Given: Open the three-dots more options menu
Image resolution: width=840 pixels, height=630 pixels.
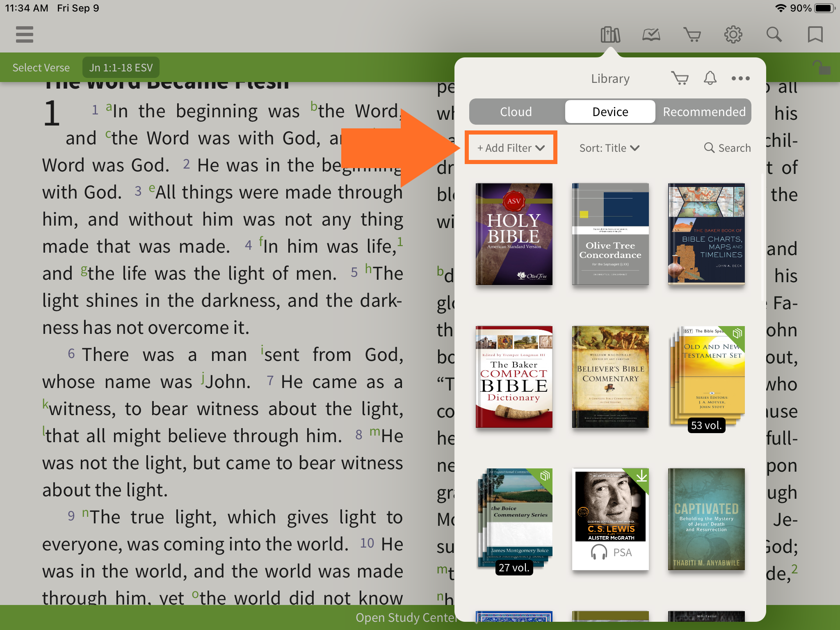Looking at the screenshot, I should coord(740,78).
